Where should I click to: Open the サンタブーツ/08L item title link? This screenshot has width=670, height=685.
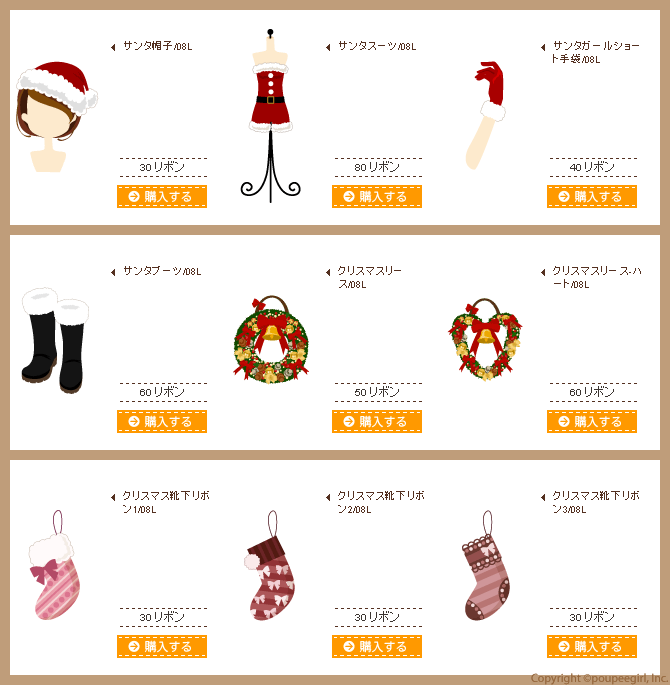point(162,271)
